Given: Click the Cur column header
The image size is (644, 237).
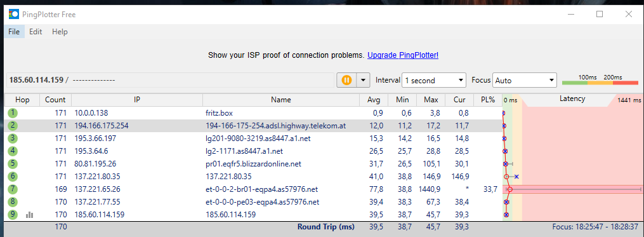Looking at the screenshot, I should 459,100.
